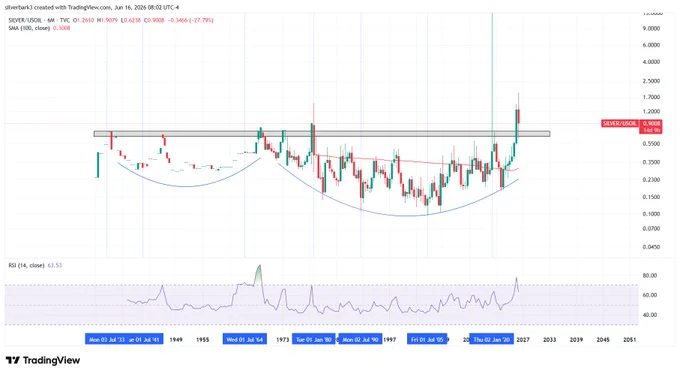Viewport: 680px width, 374px height.
Task: Click the 14d 9h countdown label
Action: 651,130
